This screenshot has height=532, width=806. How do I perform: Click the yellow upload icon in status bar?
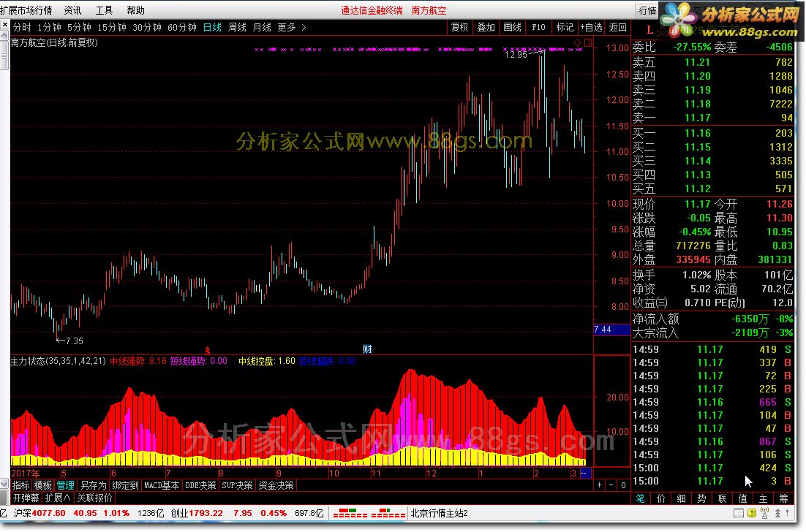[752, 512]
